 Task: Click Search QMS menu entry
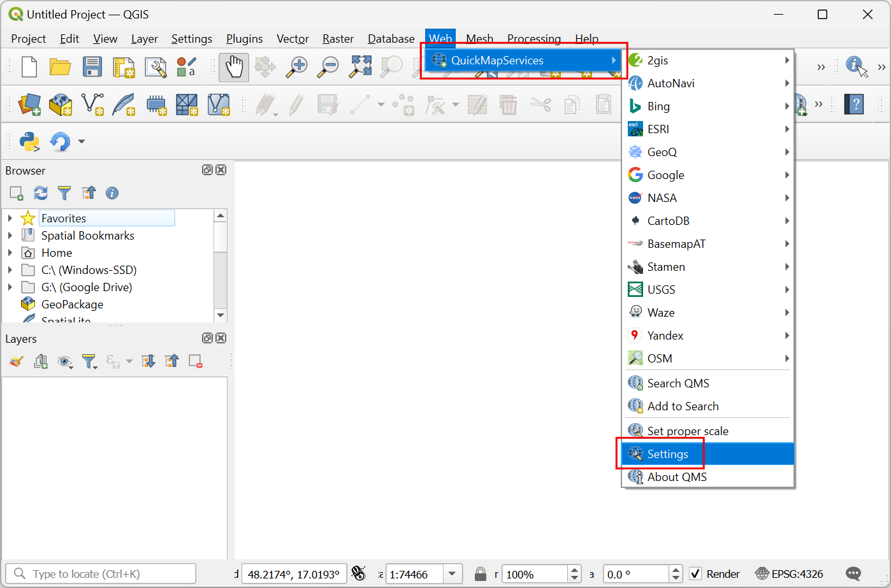[678, 384]
